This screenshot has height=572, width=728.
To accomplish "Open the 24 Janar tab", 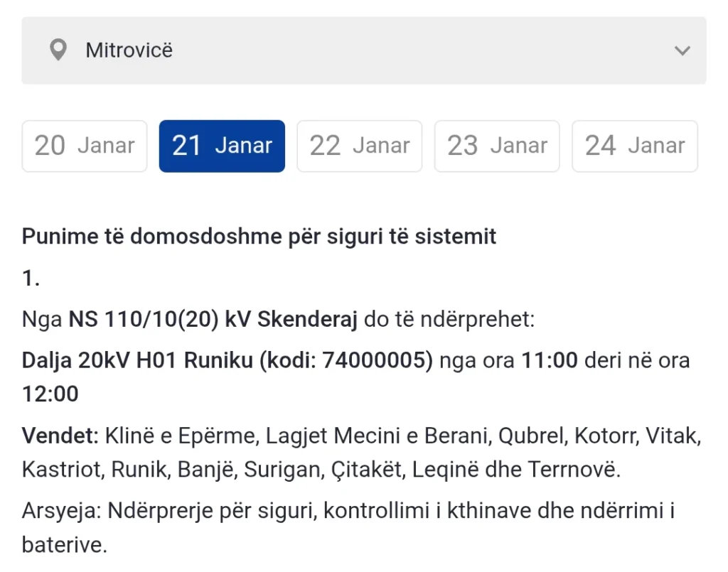I will [635, 146].
